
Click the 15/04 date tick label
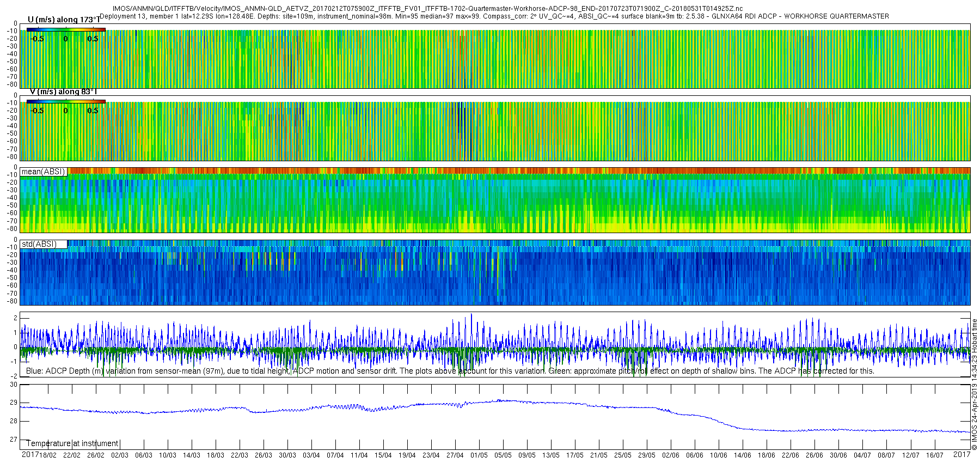pyautogui.click(x=383, y=455)
